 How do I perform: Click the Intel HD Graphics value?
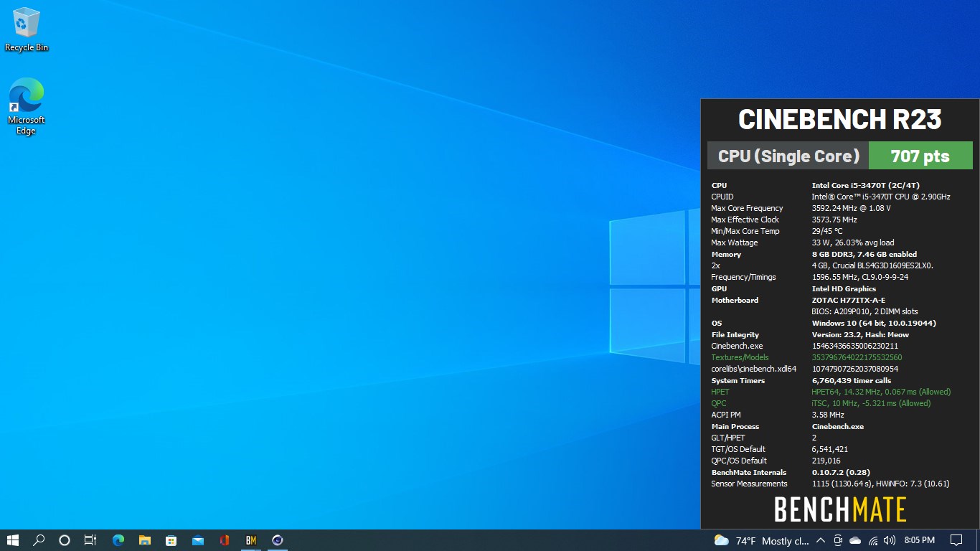[x=844, y=288]
